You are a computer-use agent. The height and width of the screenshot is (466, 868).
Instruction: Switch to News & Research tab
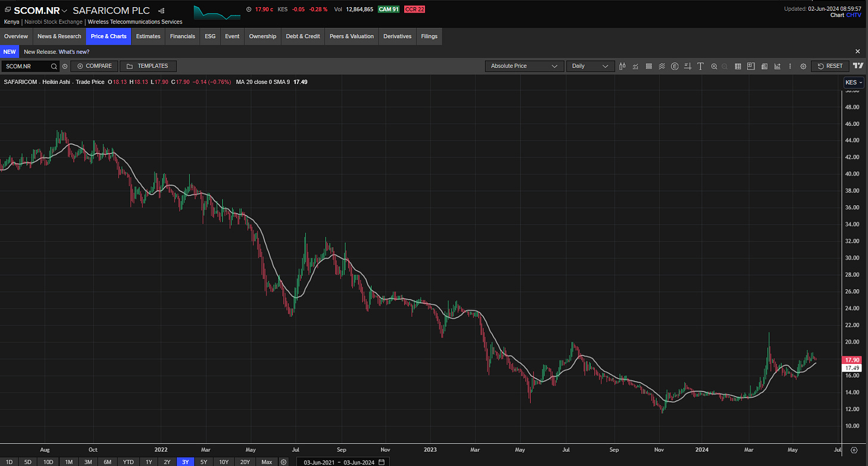(x=59, y=36)
